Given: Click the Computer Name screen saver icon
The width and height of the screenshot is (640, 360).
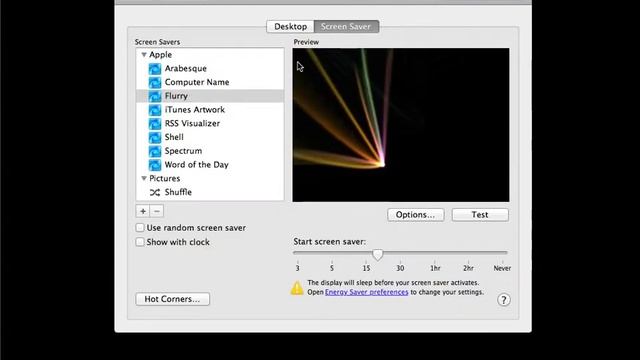Looking at the screenshot, I should 155,82.
